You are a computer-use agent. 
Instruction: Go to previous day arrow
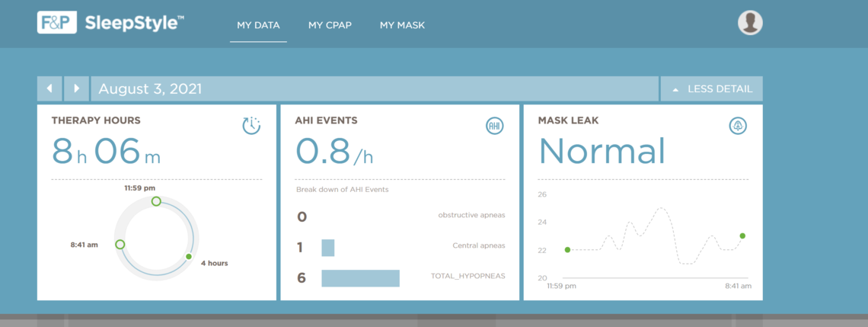click(49, 88)
